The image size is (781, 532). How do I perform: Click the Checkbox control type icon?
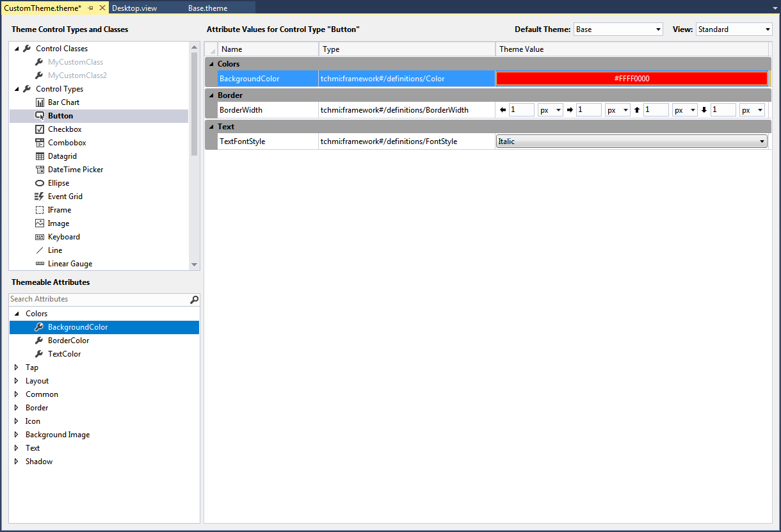click(x=40, y=129)
